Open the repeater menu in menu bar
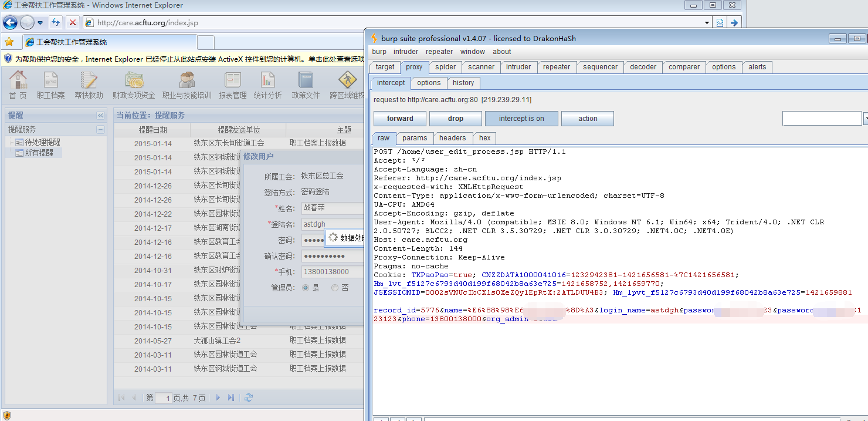Screen dimensions: 868x421 (439, 52)
